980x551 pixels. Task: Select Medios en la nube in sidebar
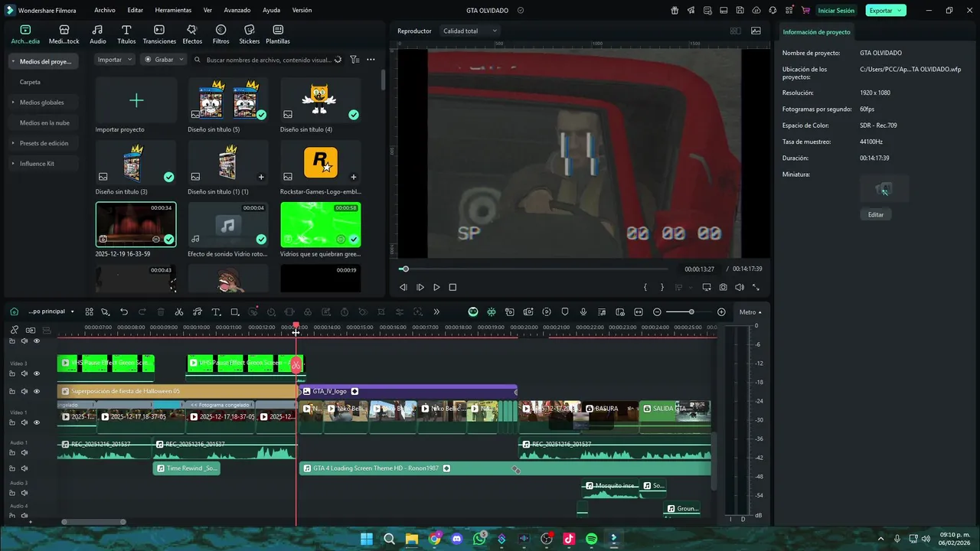point(44,122)
